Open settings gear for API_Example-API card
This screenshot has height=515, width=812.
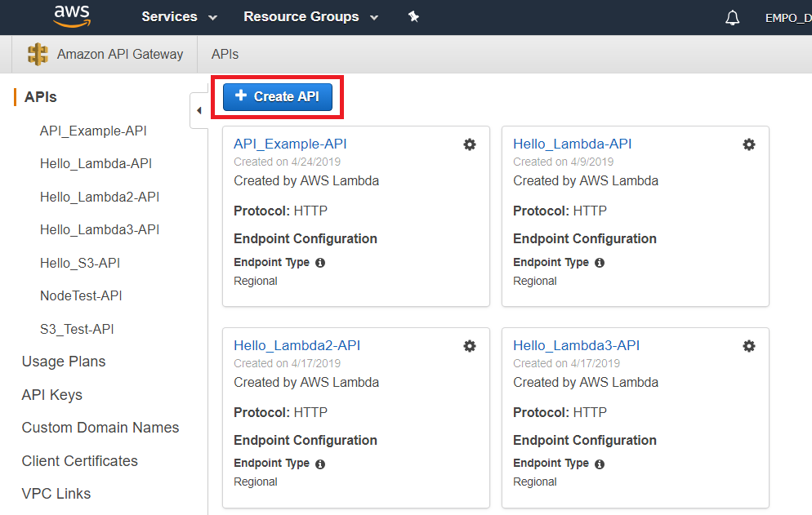470,144
